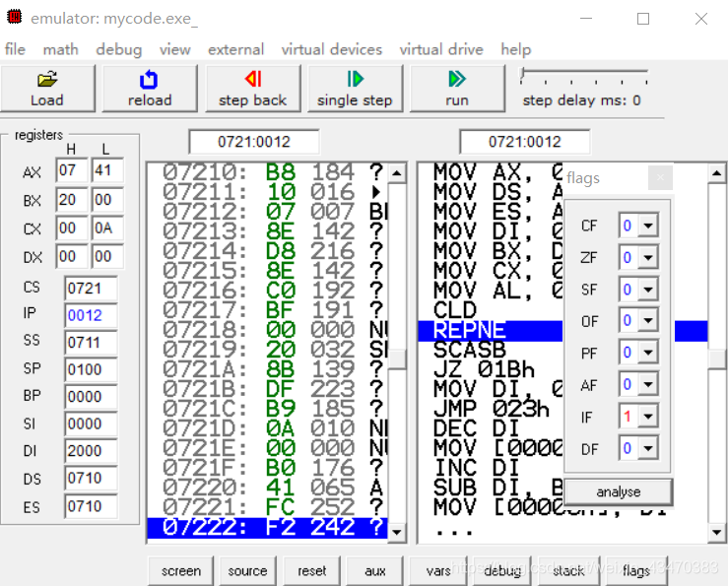The width and height of the screenshot is (728, 586).
Task: Click the DS register field
Action: pos(91,479)
